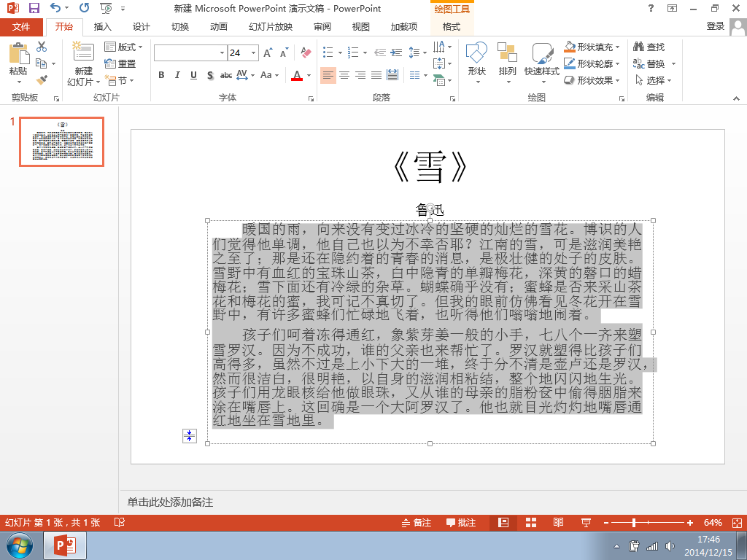Toggle Italic formatting
747x560 pixels.
pos(177,75)
